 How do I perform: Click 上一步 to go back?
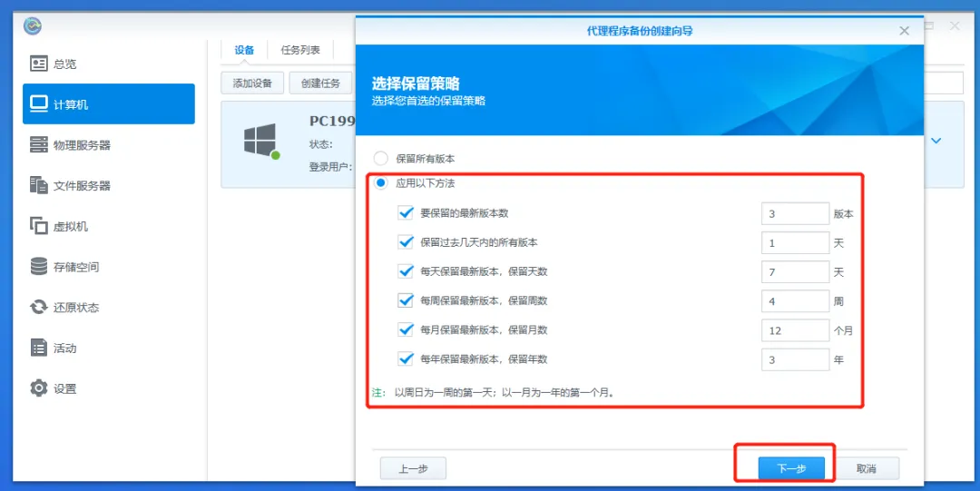[x=413, y=468]
